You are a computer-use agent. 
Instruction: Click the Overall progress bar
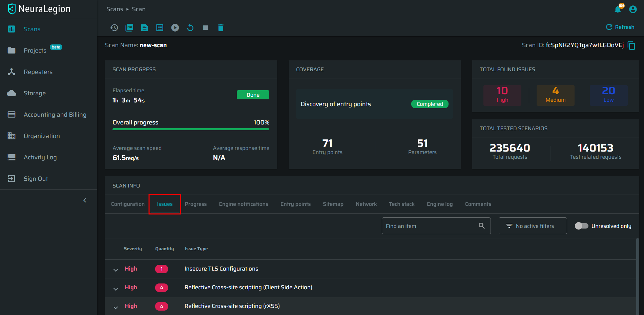191,129
